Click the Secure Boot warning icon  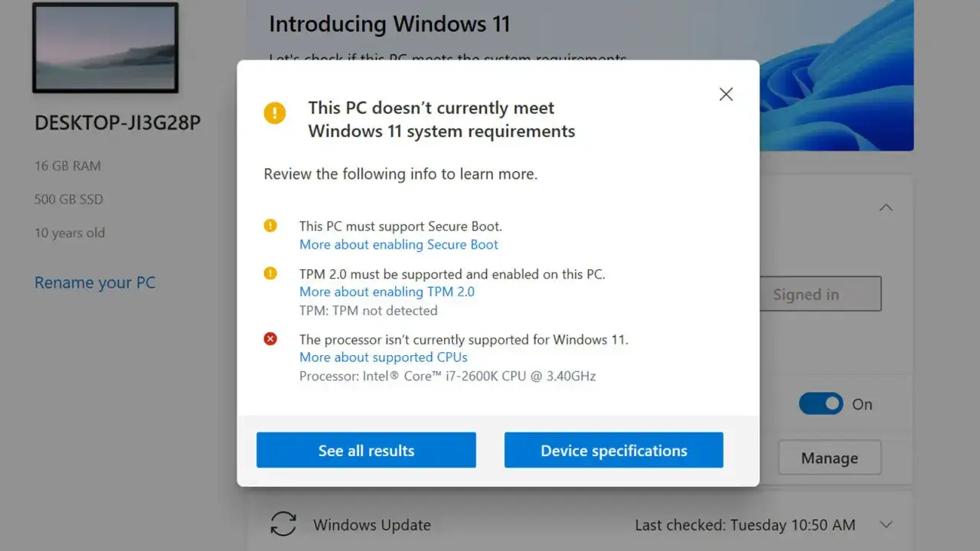(x=269, y=226)
